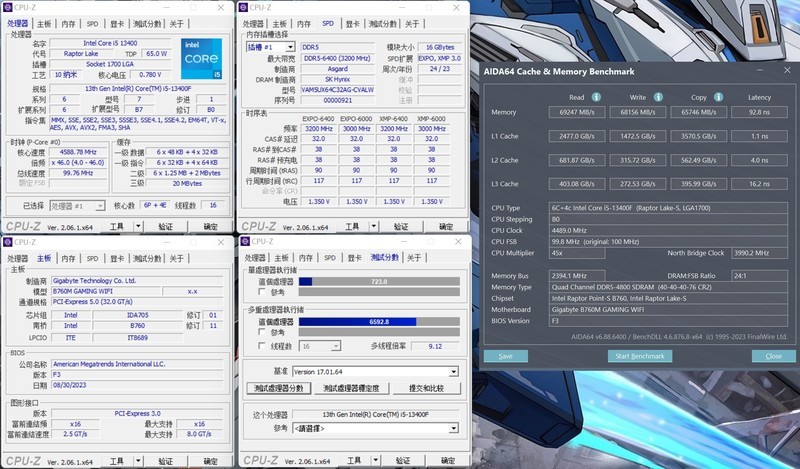Screen dimensions: 800x469
Task: Click the single-thread score bar showing 723.0
Action: click(379, 282)
